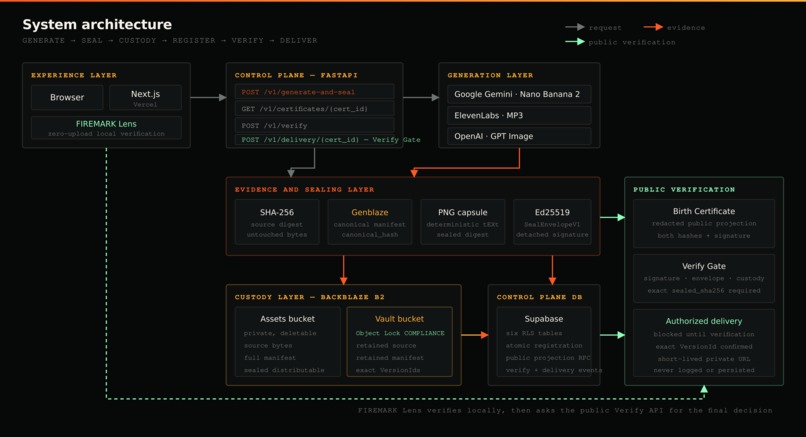Select the GENERATE → SEAL → CUSTODY pipeline subtitle
Image resolution: width=806 pixels, height=437 pixels.
(x=170, y=41)
